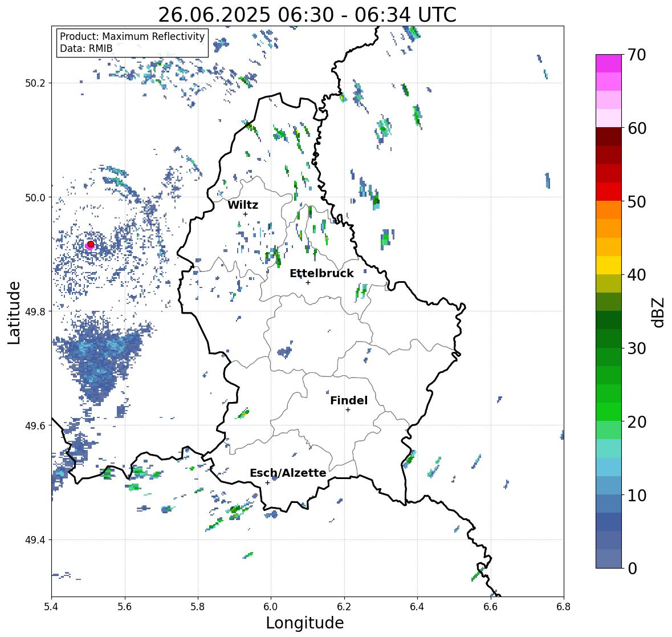The width and height of the screenshot is (672, 637).
Task: Pick the orange swatch just below 50 dBZ
Action: click(609, 210)
